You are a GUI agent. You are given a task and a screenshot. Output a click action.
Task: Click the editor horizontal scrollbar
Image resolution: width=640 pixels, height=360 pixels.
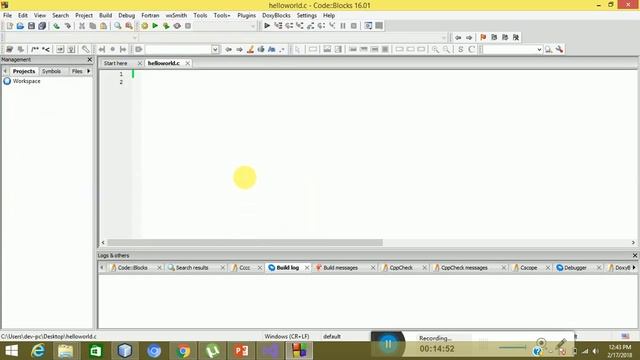click(244, 242)
